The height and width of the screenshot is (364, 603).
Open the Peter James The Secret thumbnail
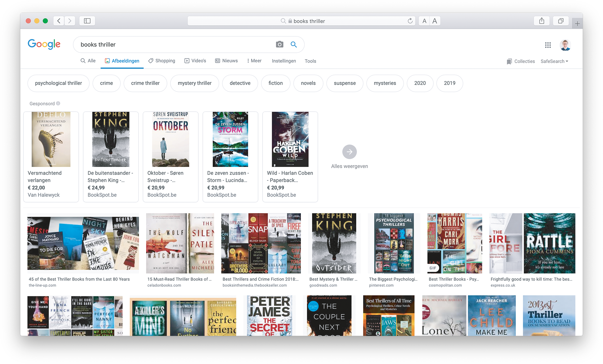(270, 315)
